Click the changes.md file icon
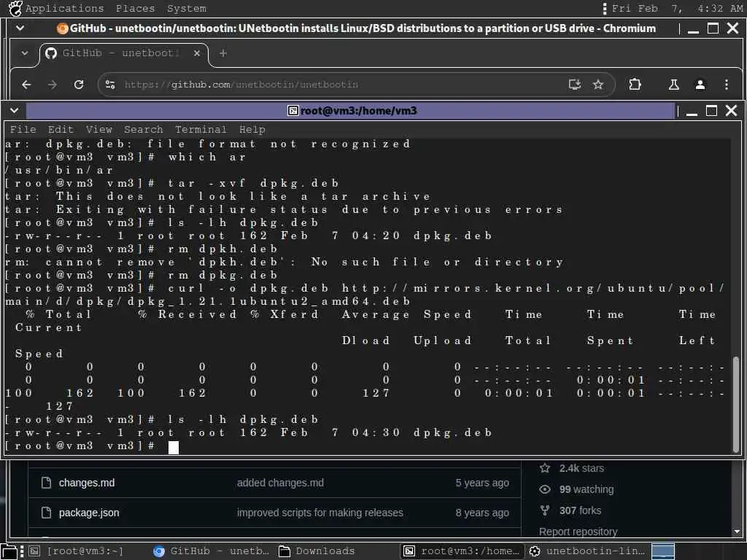747x560 pixels. [46, 483]
